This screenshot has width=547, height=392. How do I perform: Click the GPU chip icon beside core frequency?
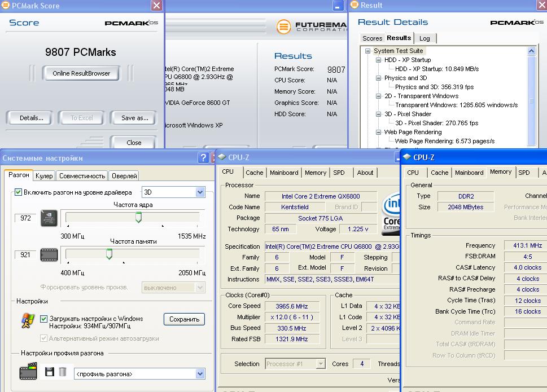[49, 218]
